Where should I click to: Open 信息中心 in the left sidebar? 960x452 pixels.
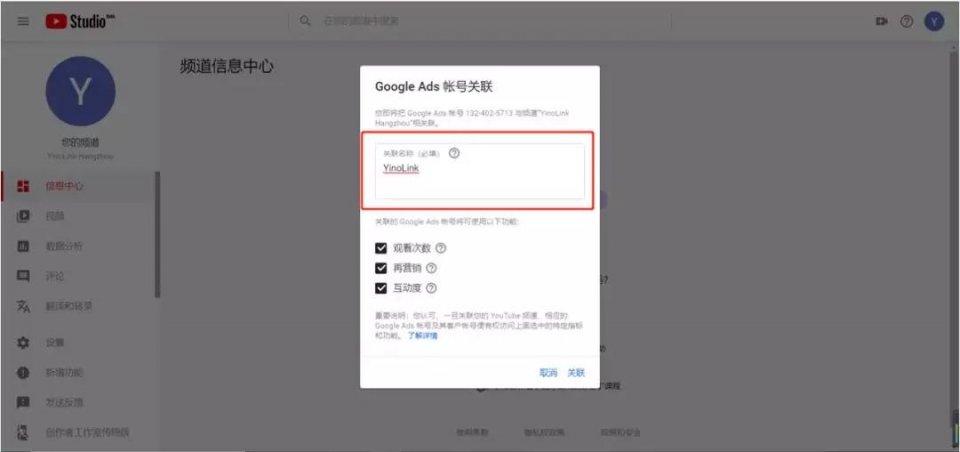tap(63, 186)
